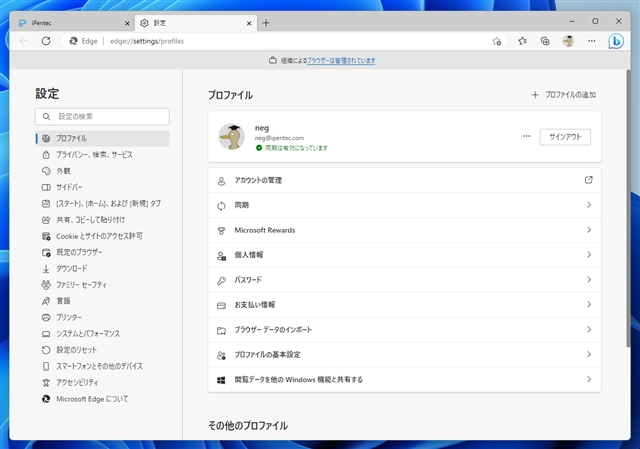Viewport: 640px width, 449px height.
Task: Open アカウントの管理 external link icon
Action: pos(589,180)
